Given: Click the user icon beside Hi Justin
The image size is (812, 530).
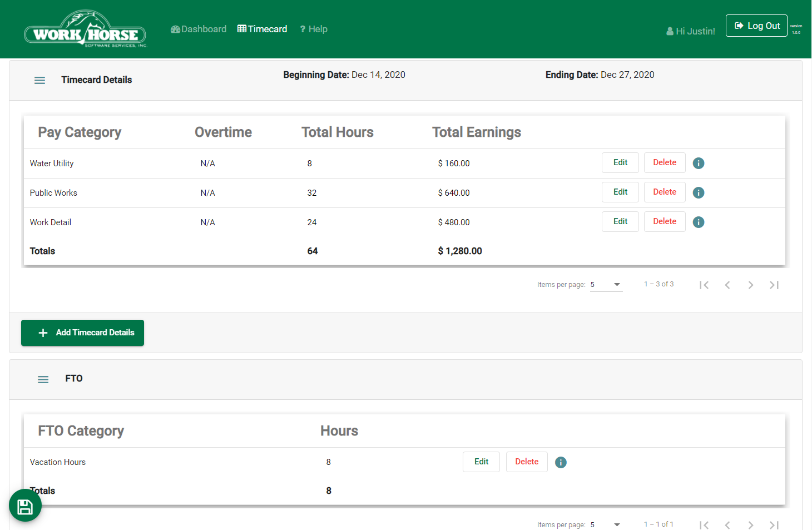Looking at the screenshot, I should click(669, 31).
